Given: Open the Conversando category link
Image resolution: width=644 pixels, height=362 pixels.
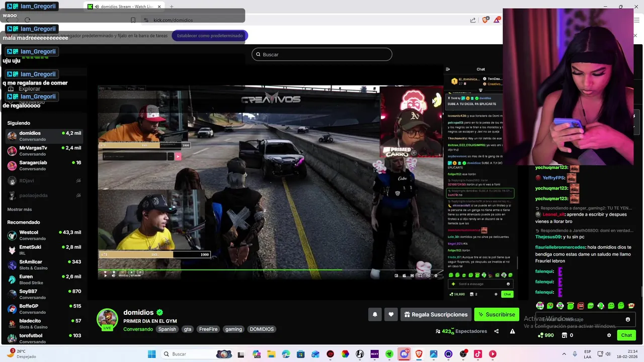Looking at the screenshot, I should [138, 329].
